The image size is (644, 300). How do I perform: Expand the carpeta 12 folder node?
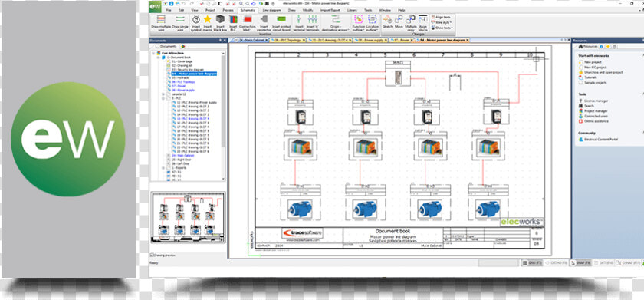163,94
